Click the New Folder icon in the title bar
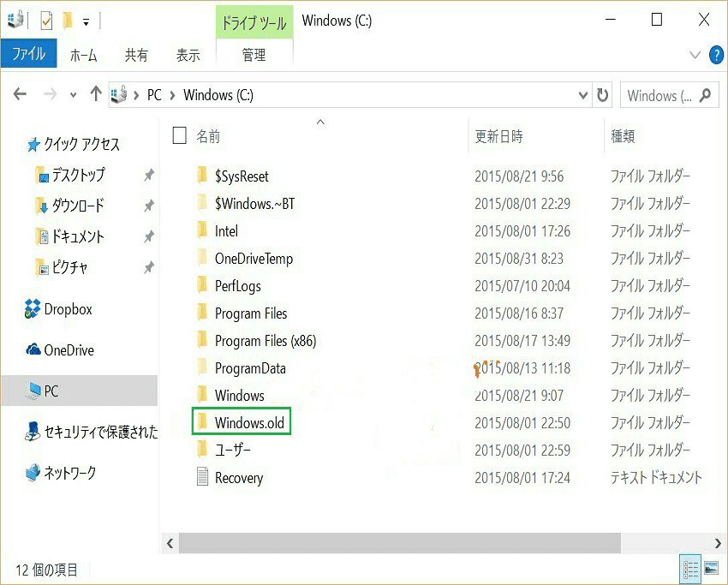This screenshot has height=585, width=728. coord(68,21)
